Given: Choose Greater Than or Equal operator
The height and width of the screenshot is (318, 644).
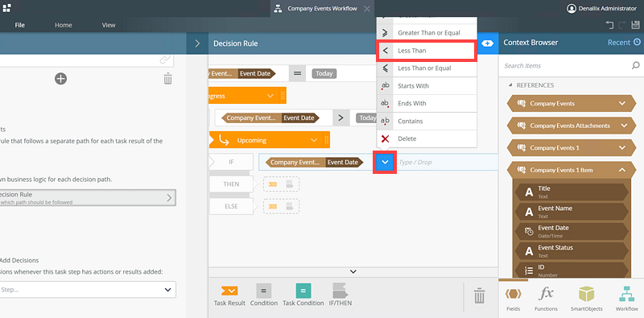Looking at the screenshot, I should [427, 33].
